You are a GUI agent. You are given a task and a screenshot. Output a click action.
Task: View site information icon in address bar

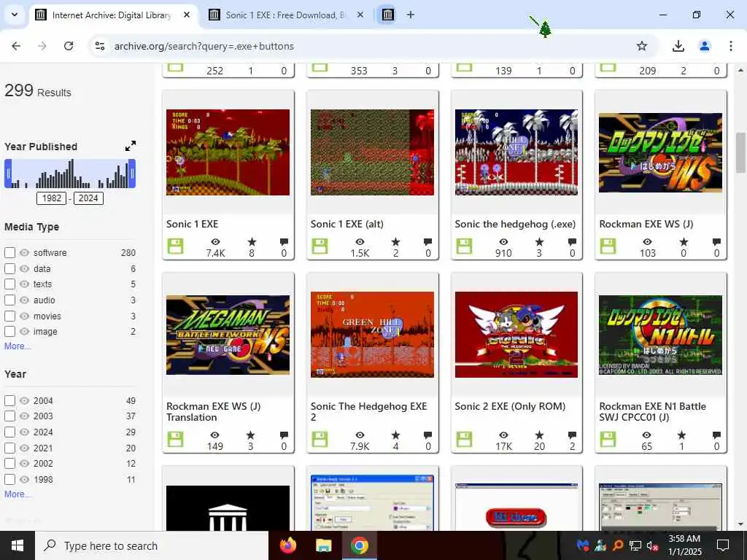(x=99, y=46)
